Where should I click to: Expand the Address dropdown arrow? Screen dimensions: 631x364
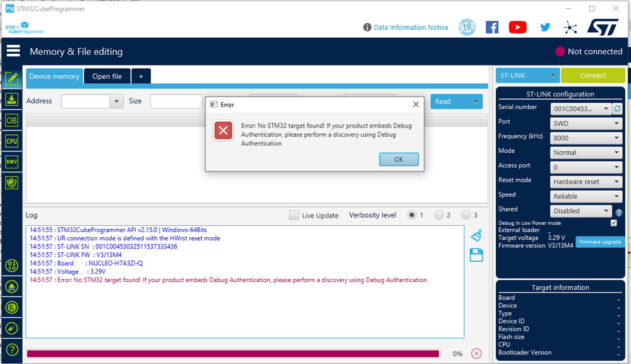pyautogui.click(x=116, y=101)
